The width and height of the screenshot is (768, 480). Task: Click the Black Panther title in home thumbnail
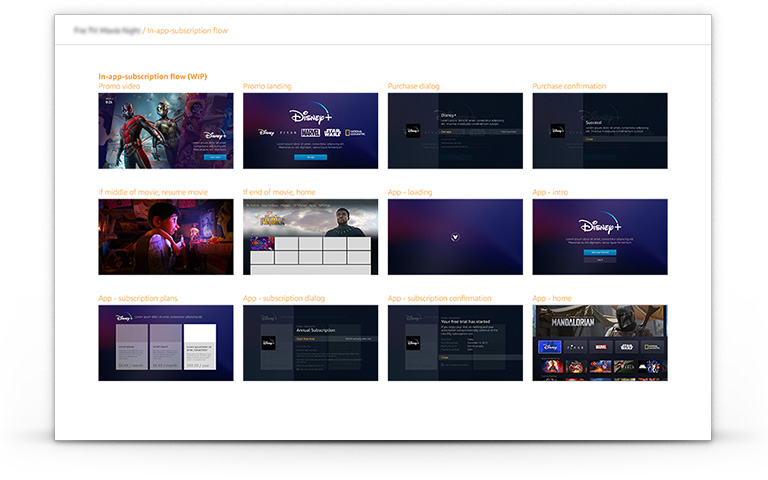pyautogui.click(x=272, y=220)
